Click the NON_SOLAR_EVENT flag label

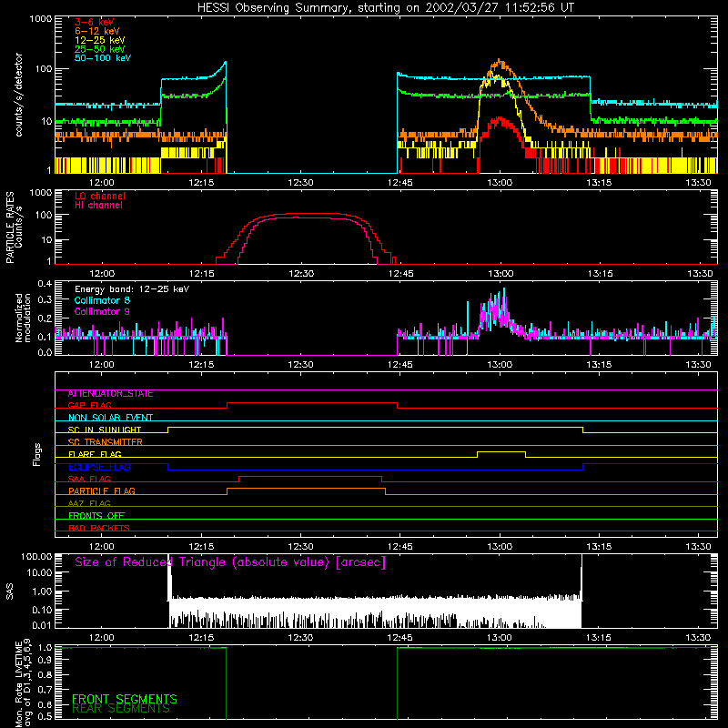pyautogui.click(x=110, y=418)
